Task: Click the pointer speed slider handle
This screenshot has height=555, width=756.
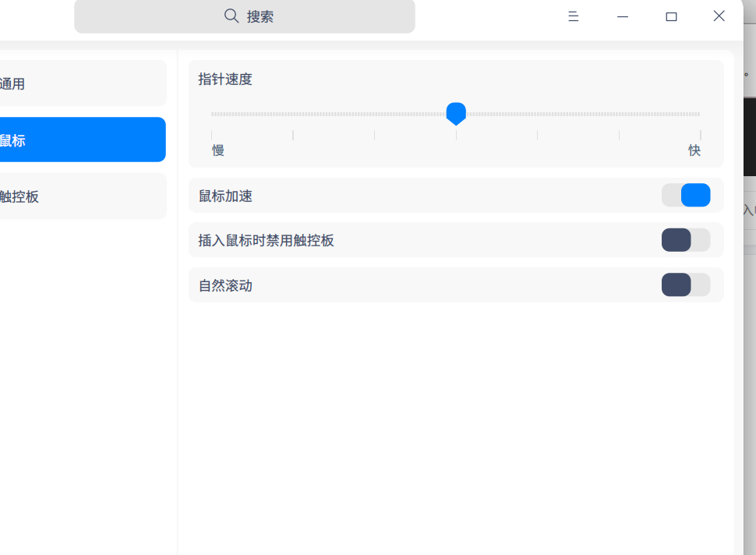Action: [456, 114]
